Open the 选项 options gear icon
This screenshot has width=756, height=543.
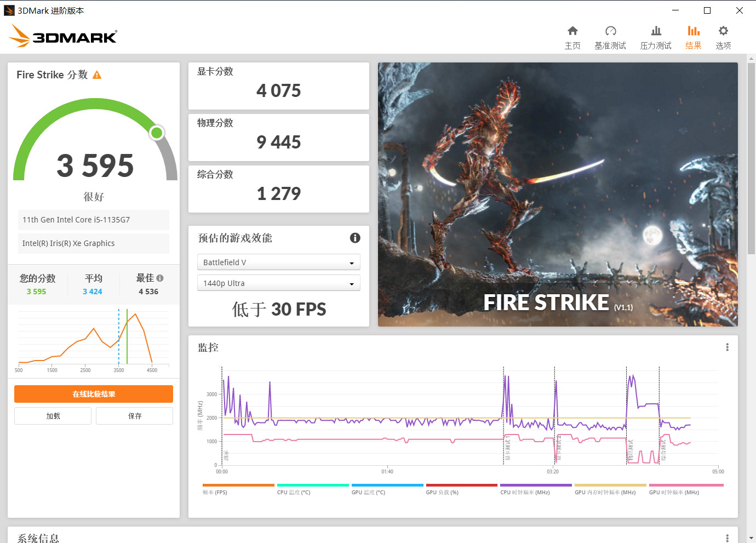pos(723,31)
